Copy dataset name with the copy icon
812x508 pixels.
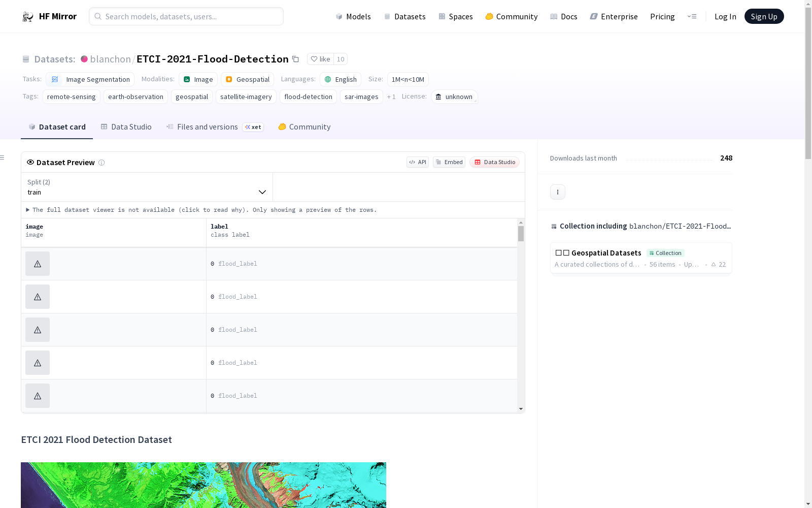(295, 59)
